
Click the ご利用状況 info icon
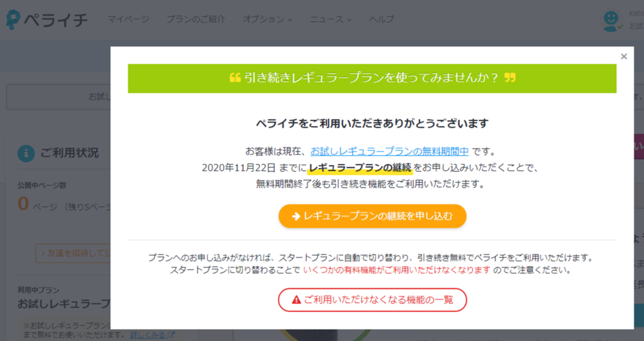point(26,154)
